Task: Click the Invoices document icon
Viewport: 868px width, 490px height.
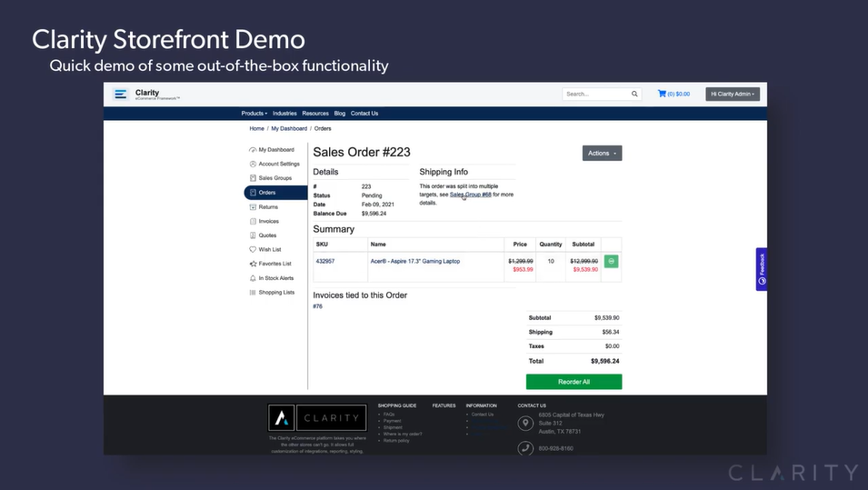Action: (x=253, y=222)
